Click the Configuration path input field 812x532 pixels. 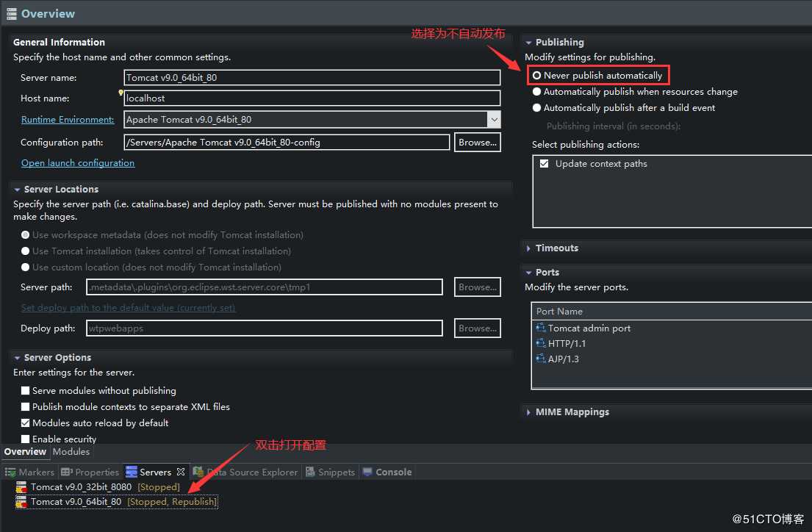click(x=287, y=143)
